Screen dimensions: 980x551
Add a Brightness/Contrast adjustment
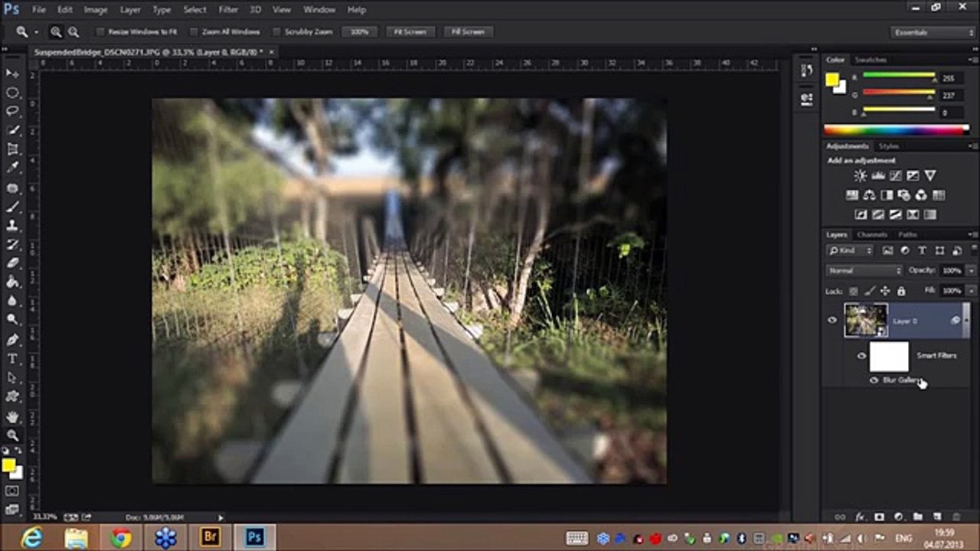click(x=860, y=176)
